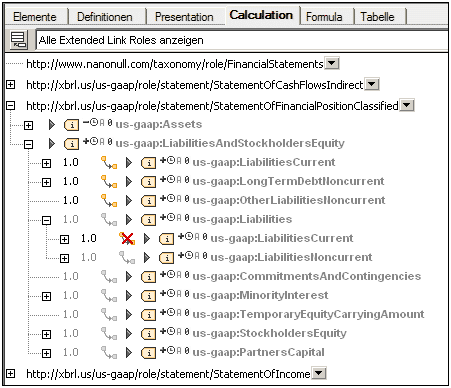Expand the us-gaap:StockholdersEquity node
The height and width of the screenshot is (388, 451).
47,334
